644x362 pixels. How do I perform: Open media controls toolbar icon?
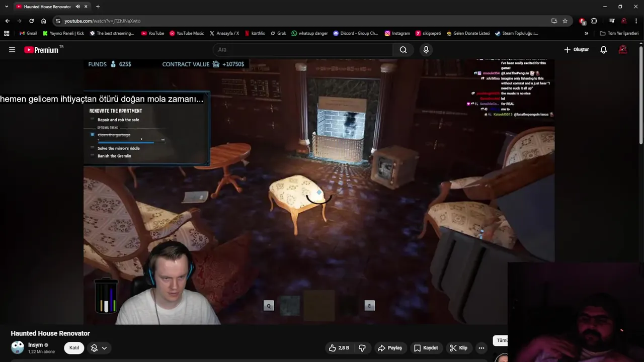pyautogui.click(x=612, y=21)
